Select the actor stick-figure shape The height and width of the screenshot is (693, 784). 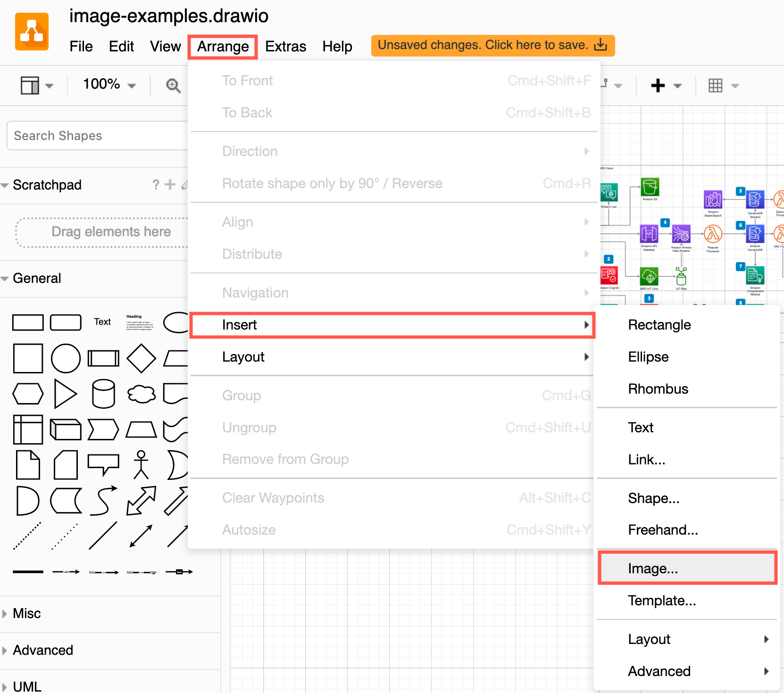(141, 465)
